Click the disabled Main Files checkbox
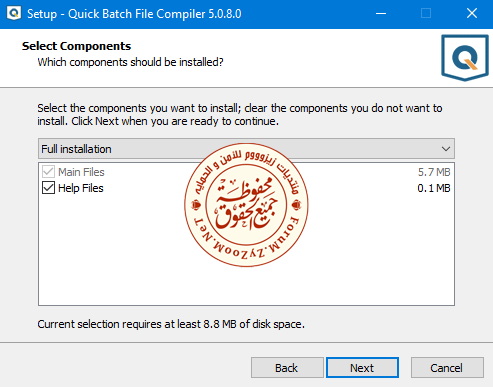This screenshot has width=493, height=387. coord(48,172)
